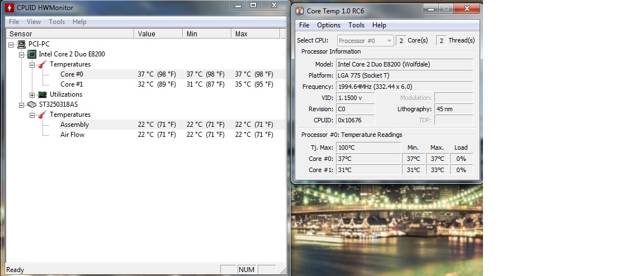Open Tools menu in Core Temp
Viewport: 644px width, 276px height.
356,25
